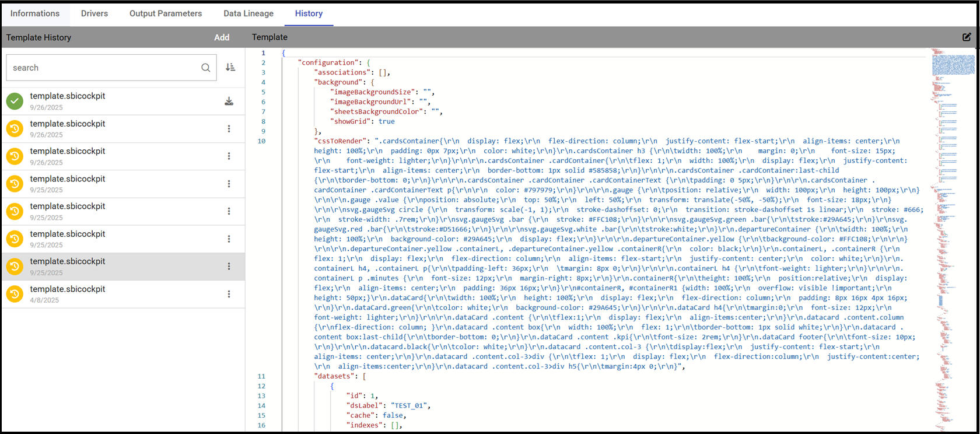Click the "associations" key on line 3
This screenshot has height=434, width=980.
pos(342,72)
